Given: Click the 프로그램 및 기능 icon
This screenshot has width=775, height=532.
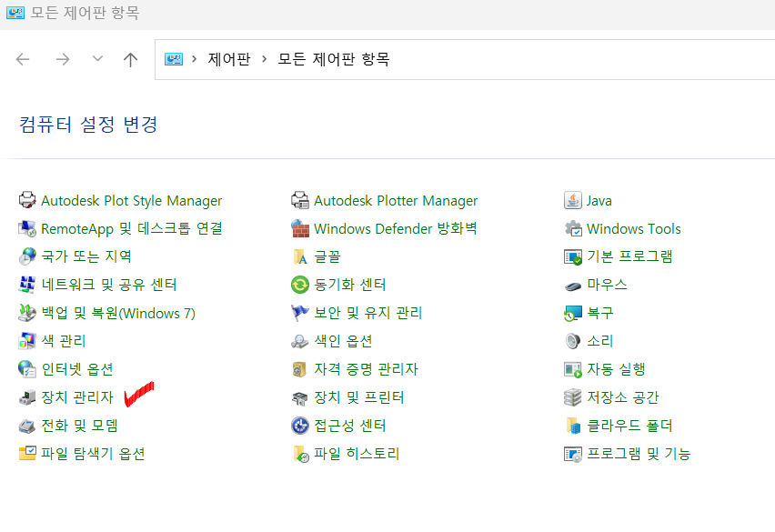Looking at the screenshot, I should pyautogui.click(x=573, y=454).
